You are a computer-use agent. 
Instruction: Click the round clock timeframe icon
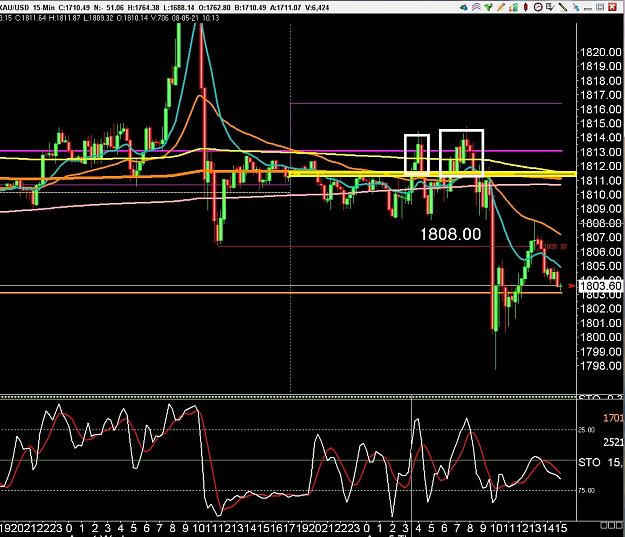[x=538, y=7]
